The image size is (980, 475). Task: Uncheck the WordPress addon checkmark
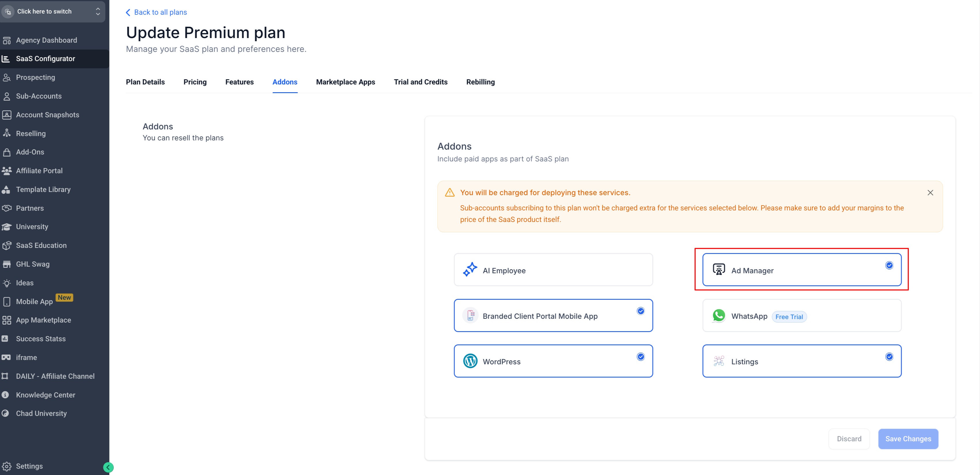tap(641, 357)
